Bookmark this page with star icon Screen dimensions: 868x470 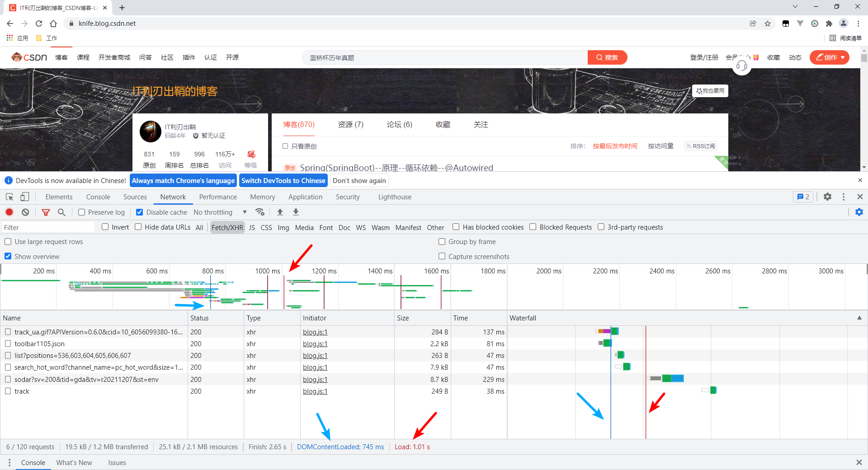click(768, 23)
